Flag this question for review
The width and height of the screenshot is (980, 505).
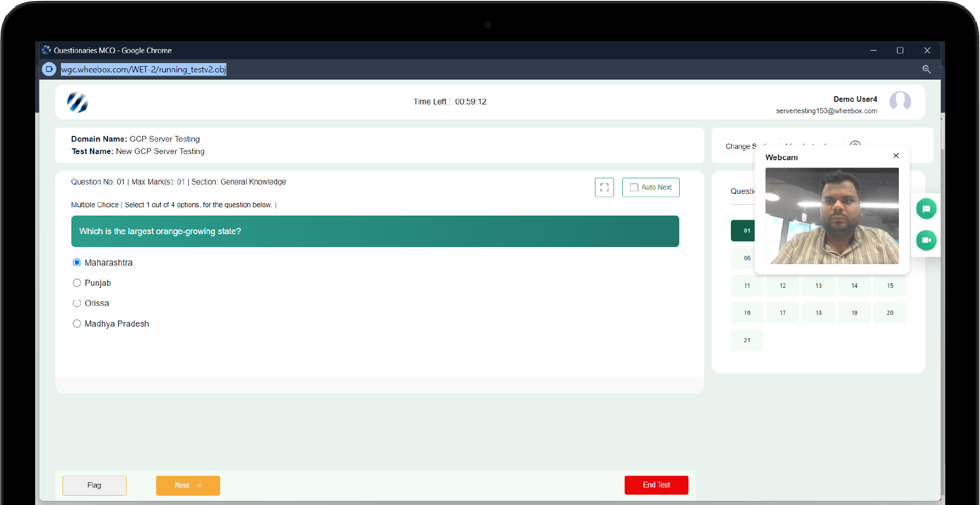(95, 485)
